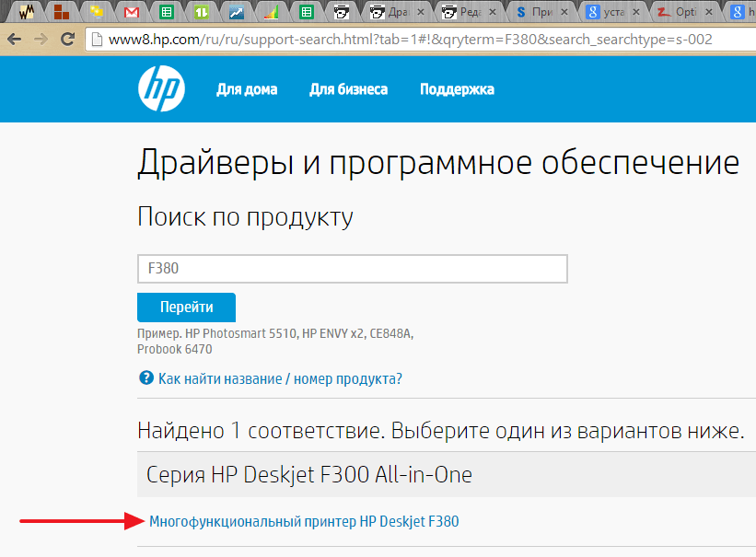Open the blue line chart pinned tab

pyautogui.click(x=237, y=12)
